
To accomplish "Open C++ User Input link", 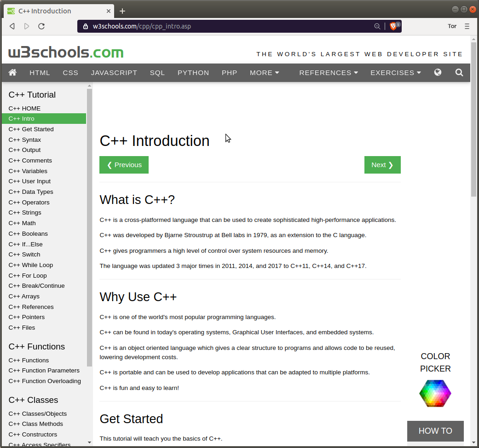I will 29,181.
